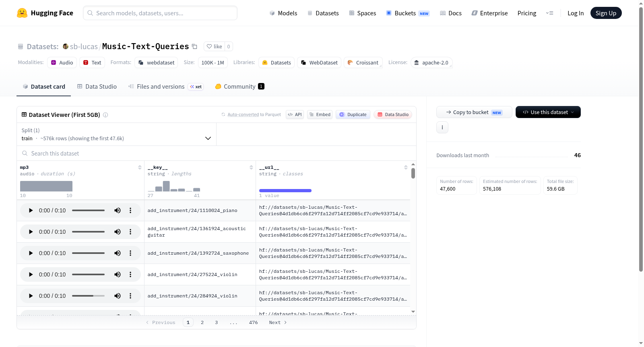This screenshot has width=644, height=347.
Task: Open more options for 1361924_acoustic guitar audio
Action: tap(130, 232)
